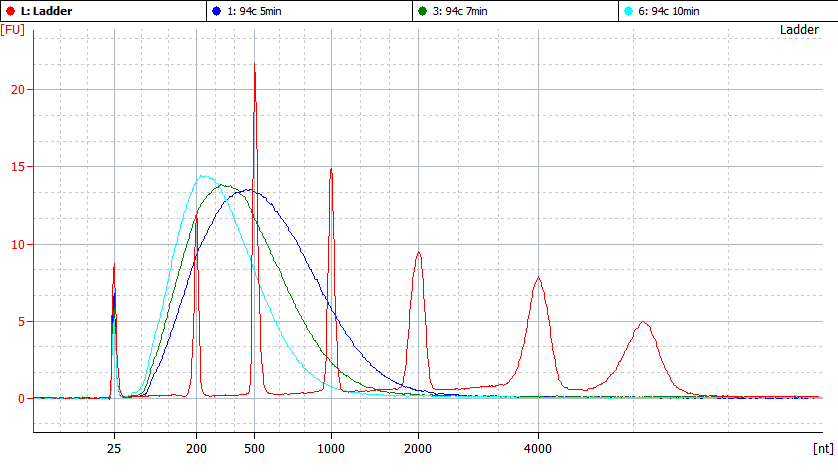Click the red Ladder legend dot
Viewport: 838px width, 472px height.
point(10,11)
